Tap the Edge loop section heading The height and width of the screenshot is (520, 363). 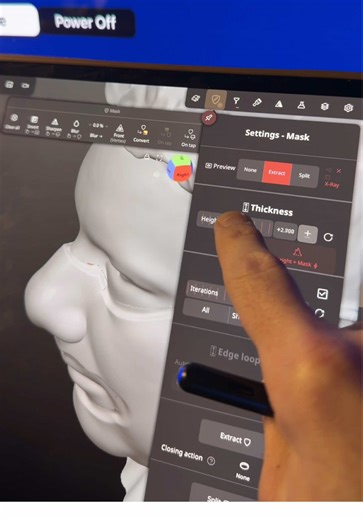pos(235,355)
